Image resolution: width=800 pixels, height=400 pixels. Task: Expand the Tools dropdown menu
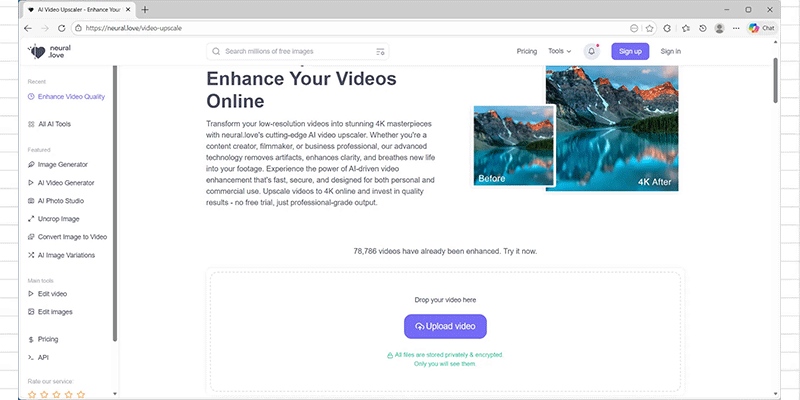pyautogui.click(x=559, y=51)
